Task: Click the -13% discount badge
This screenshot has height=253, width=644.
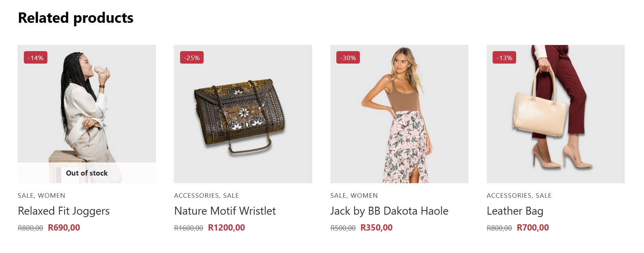Action: click(x=504, y=58)
